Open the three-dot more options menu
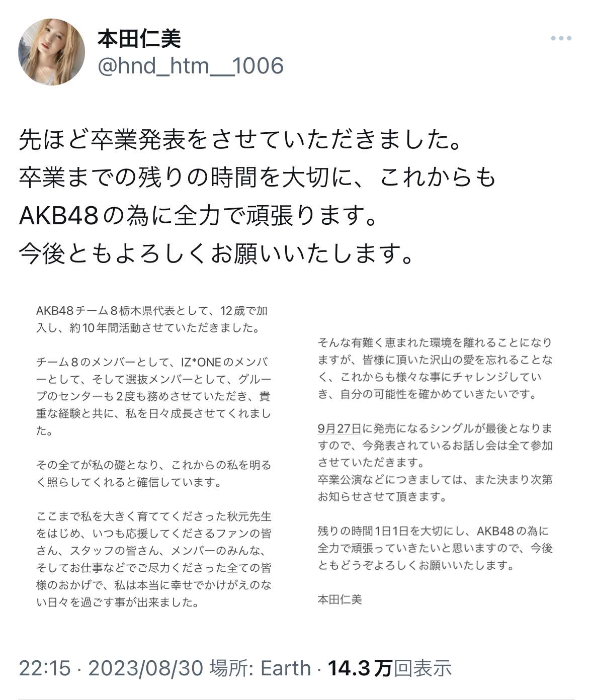The image size is (593, 700). (x=561, y=38)
